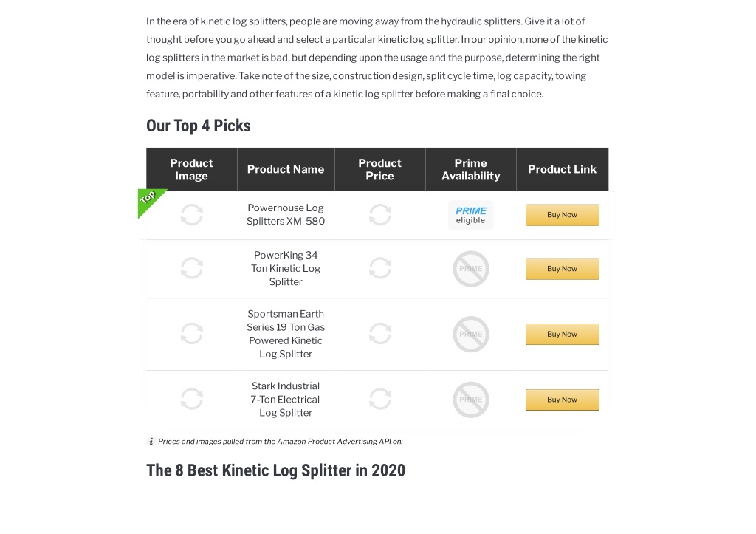
Task: Click Buy Now for Sportsman Earth Series splitter
Action: tap(562, 335)
